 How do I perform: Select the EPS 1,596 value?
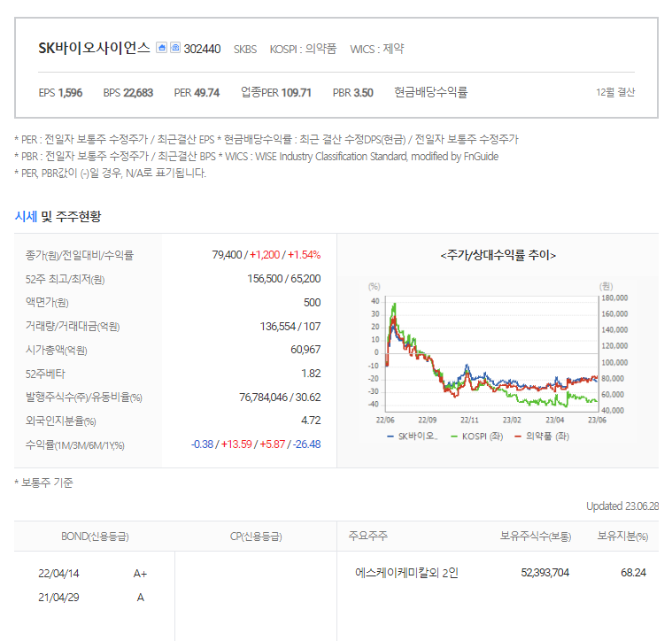(x=60, y=93)
